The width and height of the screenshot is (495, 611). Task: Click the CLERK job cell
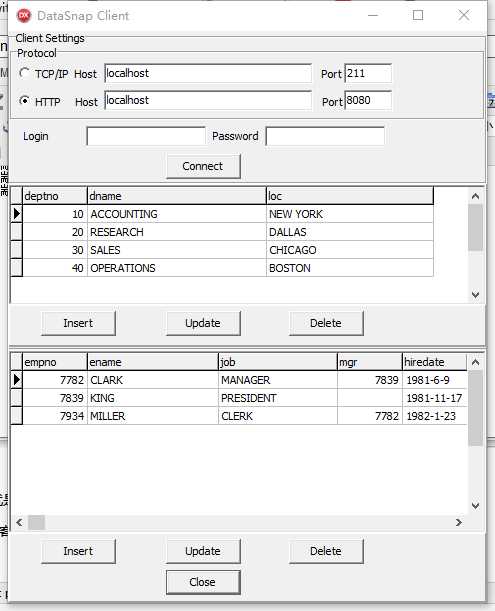coord(278,416)
